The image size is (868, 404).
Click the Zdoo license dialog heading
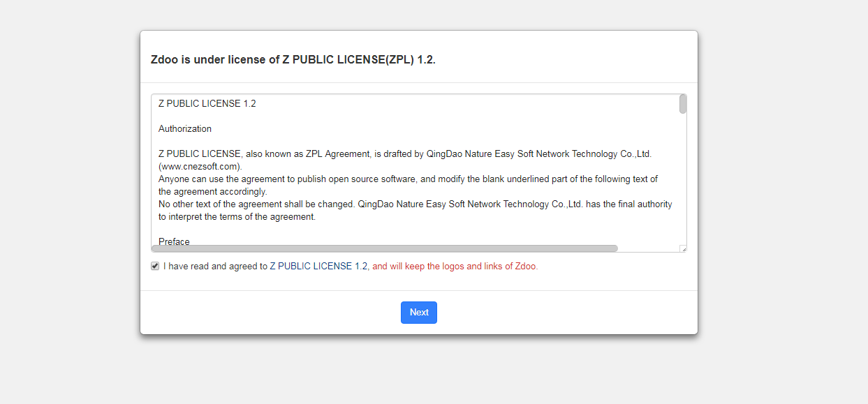[x=293, y=60]
